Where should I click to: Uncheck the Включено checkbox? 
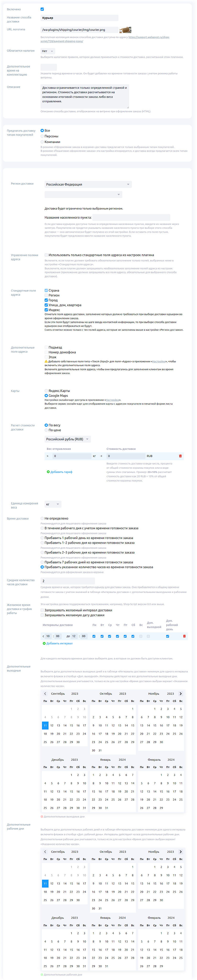pos(42,9)
